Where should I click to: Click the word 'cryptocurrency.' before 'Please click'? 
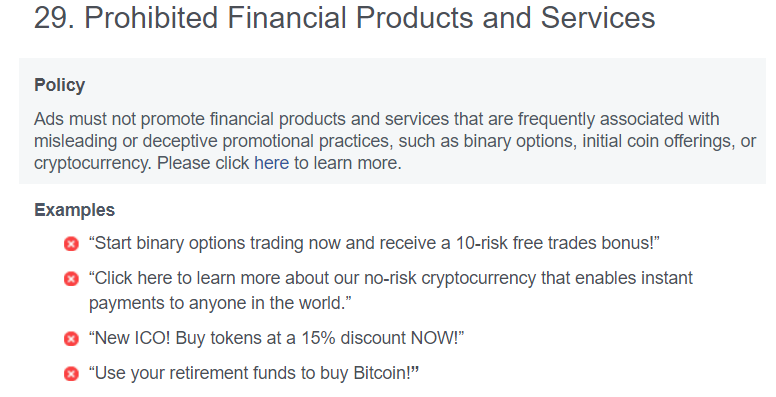point(93,163)
